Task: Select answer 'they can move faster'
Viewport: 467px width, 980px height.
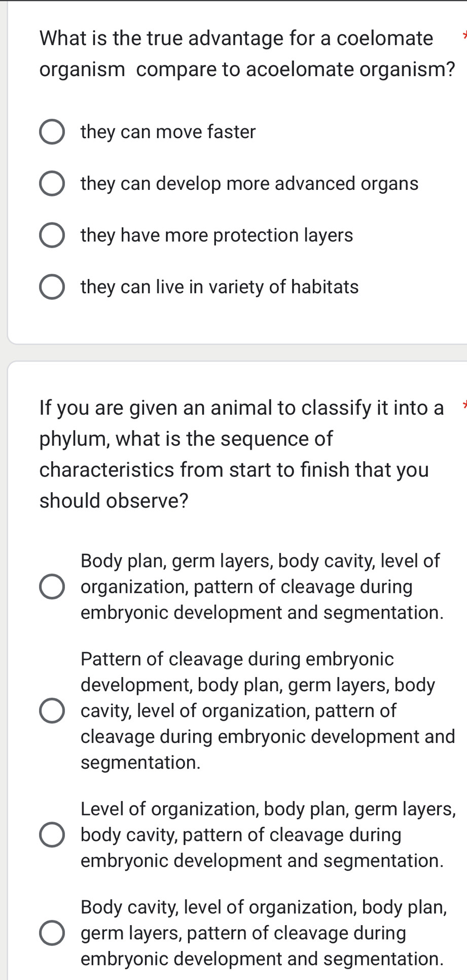Action: click(51, 132)
